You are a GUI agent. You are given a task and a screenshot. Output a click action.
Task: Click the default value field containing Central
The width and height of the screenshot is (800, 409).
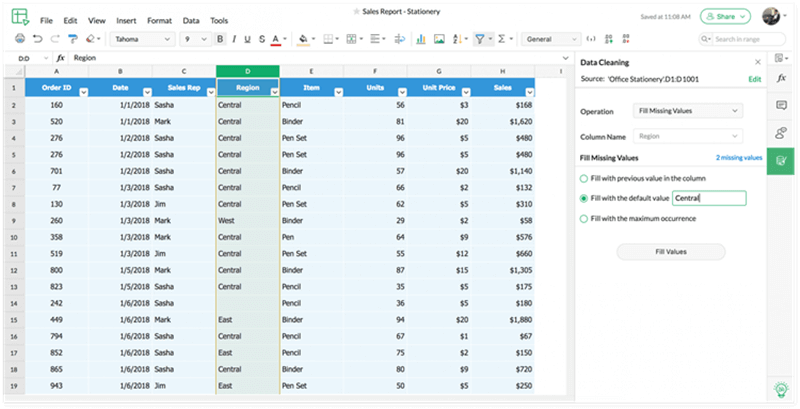pyautogui.click(x=709, y=198)
